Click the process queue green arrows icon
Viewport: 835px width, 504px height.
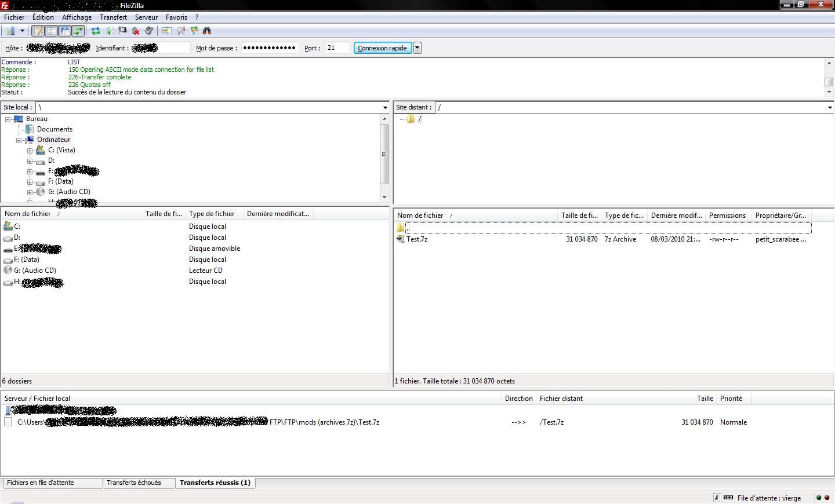click(x=109, y=31)
